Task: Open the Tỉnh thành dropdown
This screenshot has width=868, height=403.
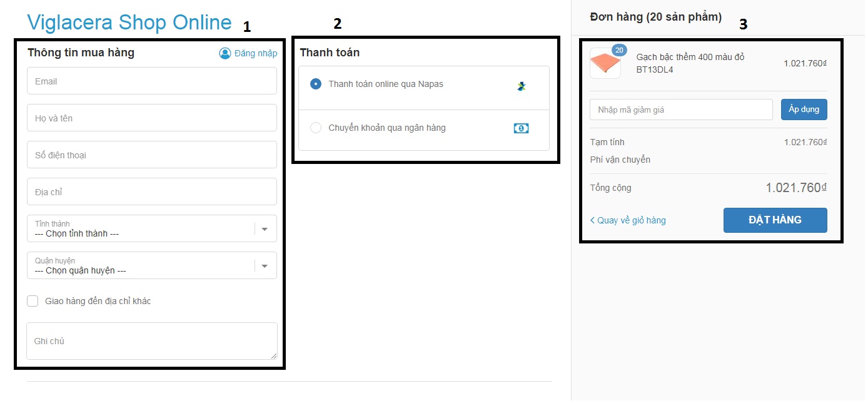Action: click(141, 229)
